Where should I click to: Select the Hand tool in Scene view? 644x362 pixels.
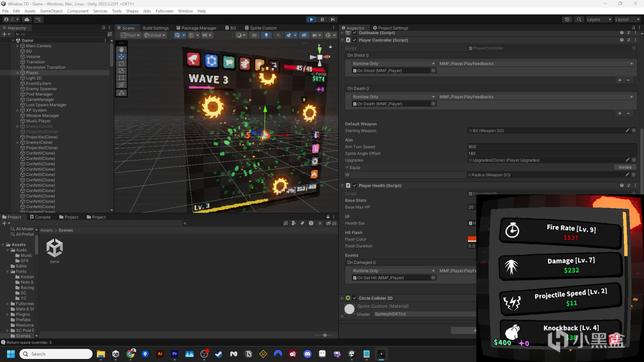click(121, 49)
